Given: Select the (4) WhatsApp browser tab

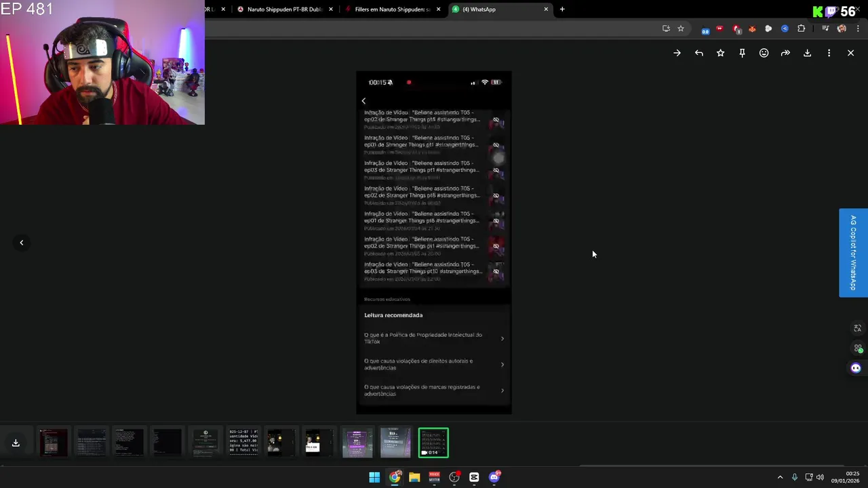Looking at the screenshot, I should (500, 9).
